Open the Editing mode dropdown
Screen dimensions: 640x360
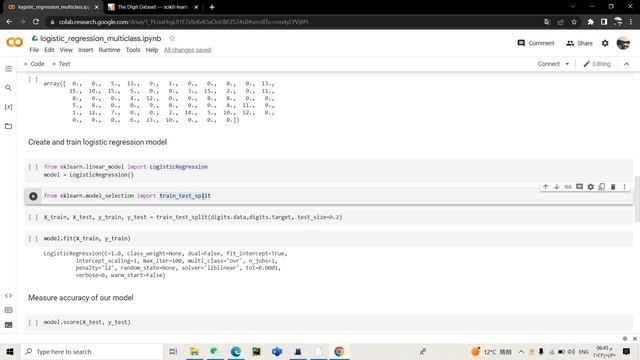click(597, 64)
